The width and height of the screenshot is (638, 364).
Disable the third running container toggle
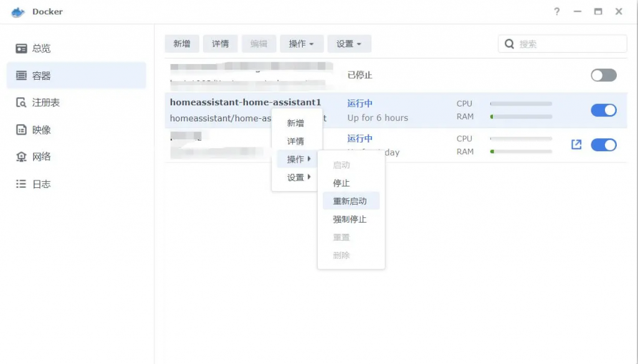pos(603,145)
